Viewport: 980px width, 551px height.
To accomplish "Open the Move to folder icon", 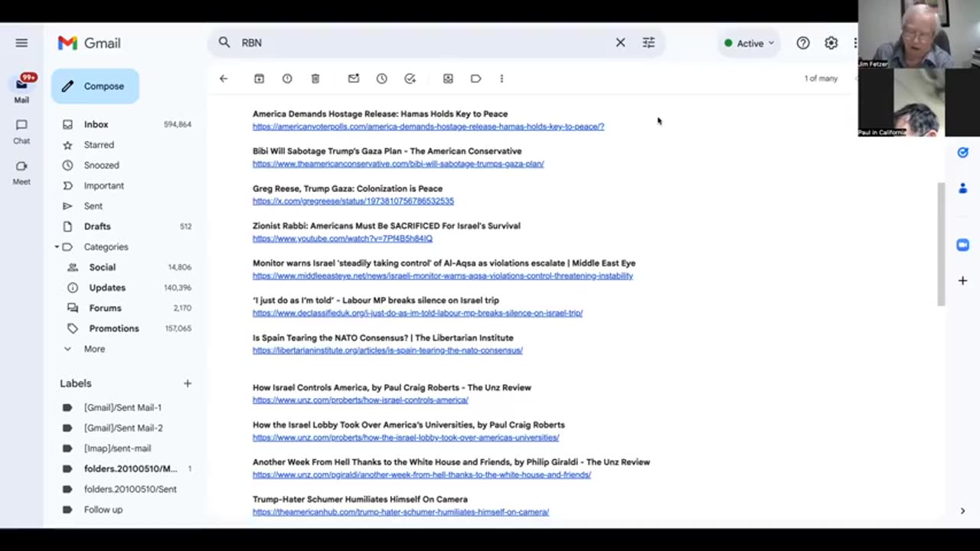I will 448,78.
